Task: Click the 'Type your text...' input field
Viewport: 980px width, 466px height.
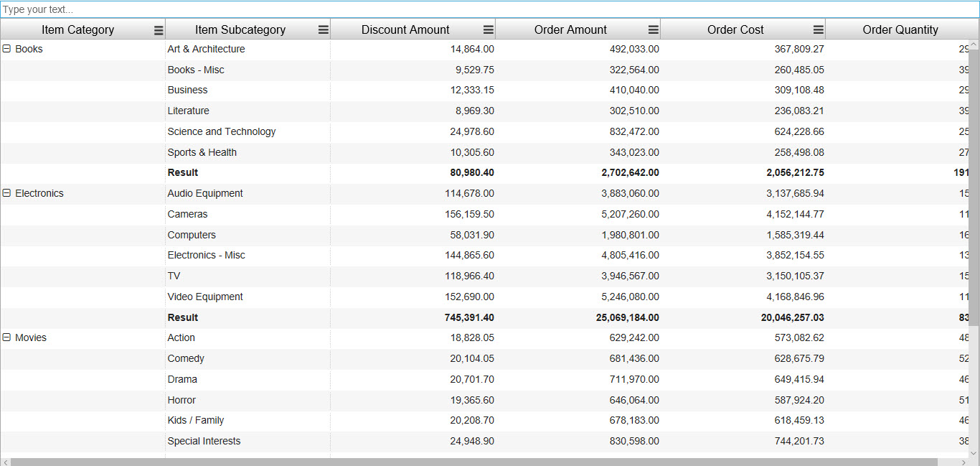Action: click(x=490, y=10)
